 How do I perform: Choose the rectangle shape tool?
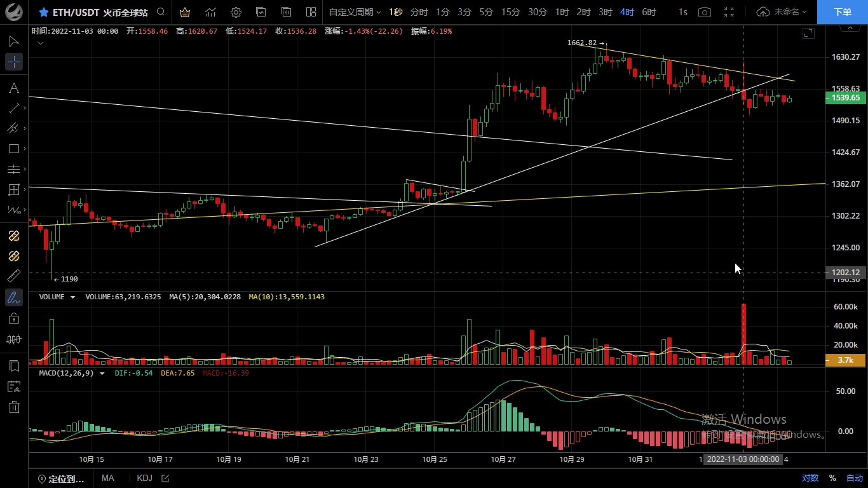point(13,149)
